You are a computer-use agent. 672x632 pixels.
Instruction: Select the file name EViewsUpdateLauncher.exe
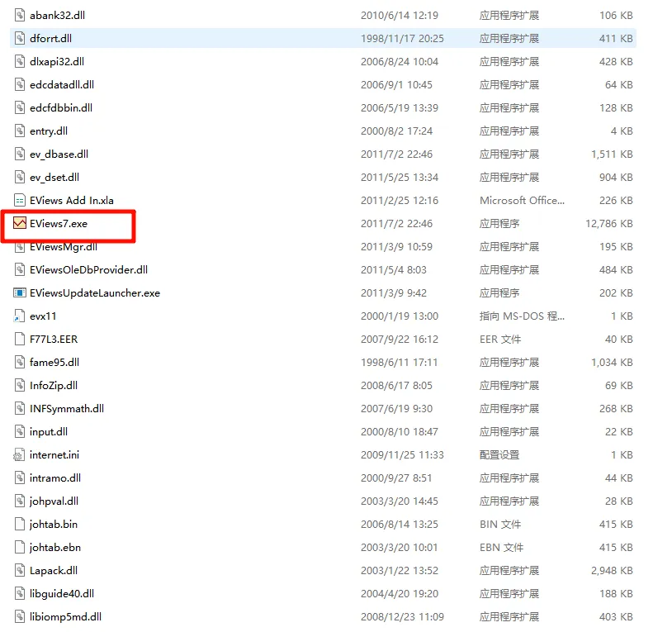(95, 292)
